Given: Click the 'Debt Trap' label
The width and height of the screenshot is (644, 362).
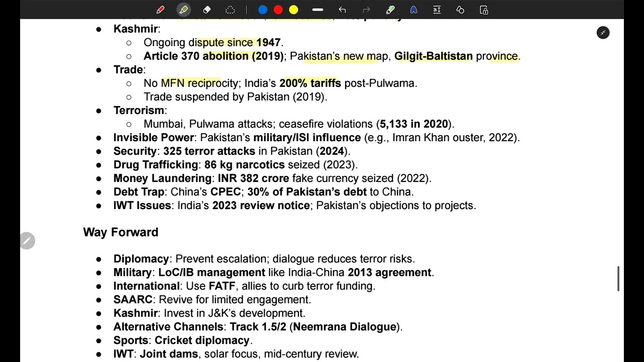Looking at the screenshot, I should (139, 192).
